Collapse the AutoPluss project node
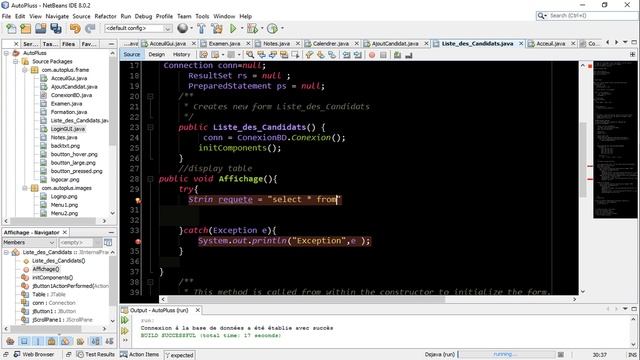640x360 pixels. 6,53
